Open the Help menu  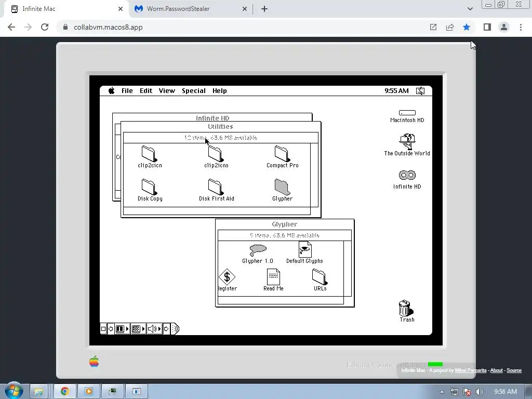(x=220, y=90)
